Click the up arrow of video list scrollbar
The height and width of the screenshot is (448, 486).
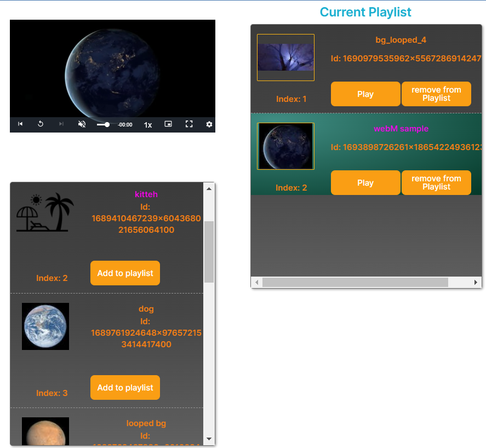coord(209,189)
